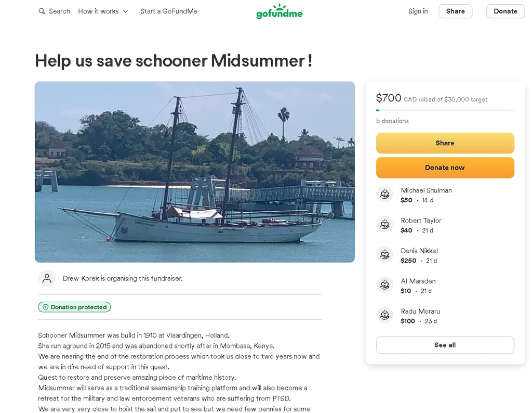Open the See all donations list

point(445,345)
